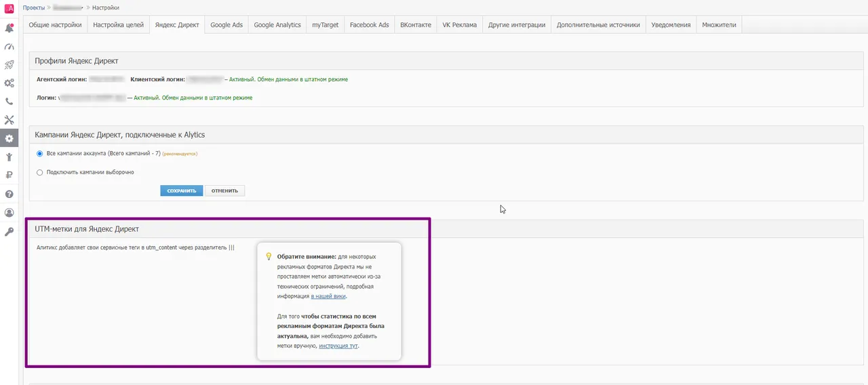The width and height of the screenshot is (868, 385).
Task: Follow the Проекты breadcrumb link
Action: [34, 7]
